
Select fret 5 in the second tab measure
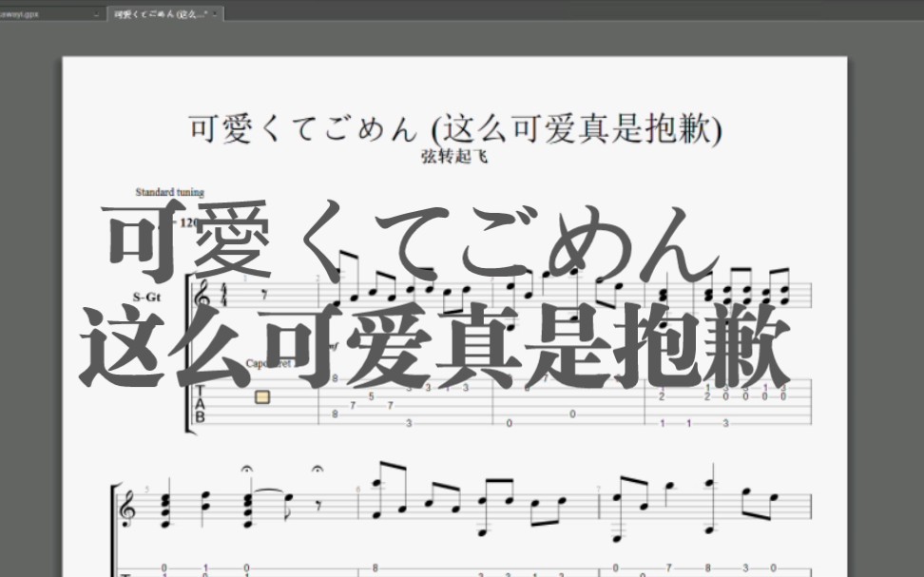click(x=372, y=396)
